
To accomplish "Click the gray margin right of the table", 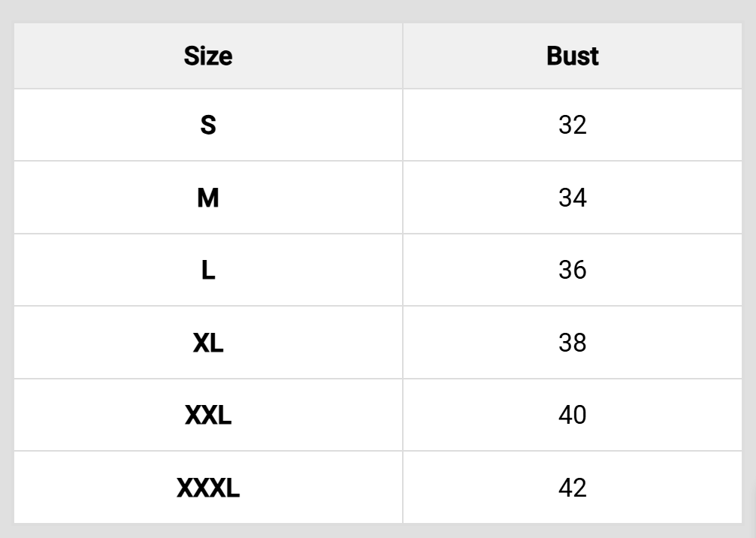I will tap(748, 271).
